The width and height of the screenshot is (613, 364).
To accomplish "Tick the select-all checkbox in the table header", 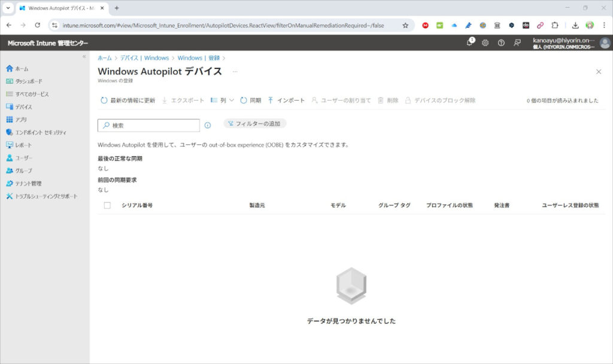I will 107,205.
